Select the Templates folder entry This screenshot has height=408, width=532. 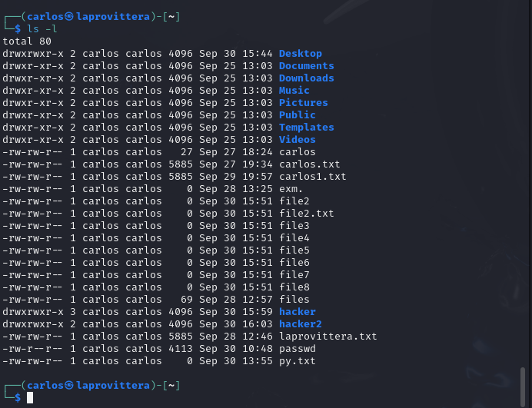(x=307, y=128)
